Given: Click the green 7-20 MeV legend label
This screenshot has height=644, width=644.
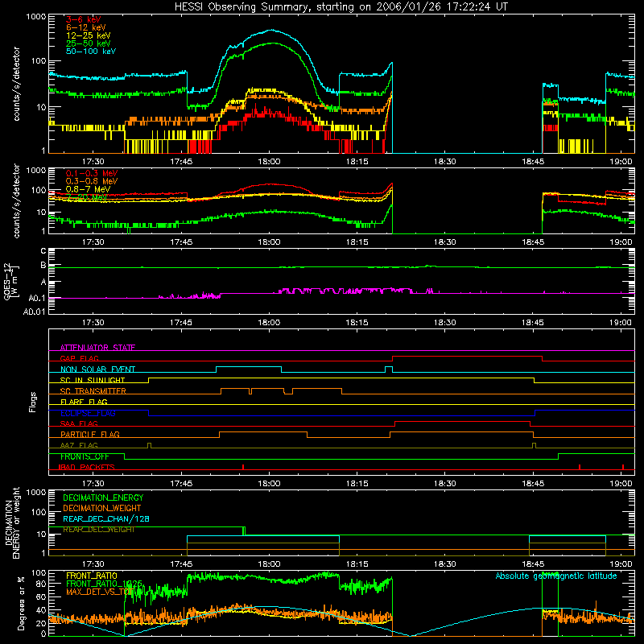Looking at the screenshot, I should point(86,197).
